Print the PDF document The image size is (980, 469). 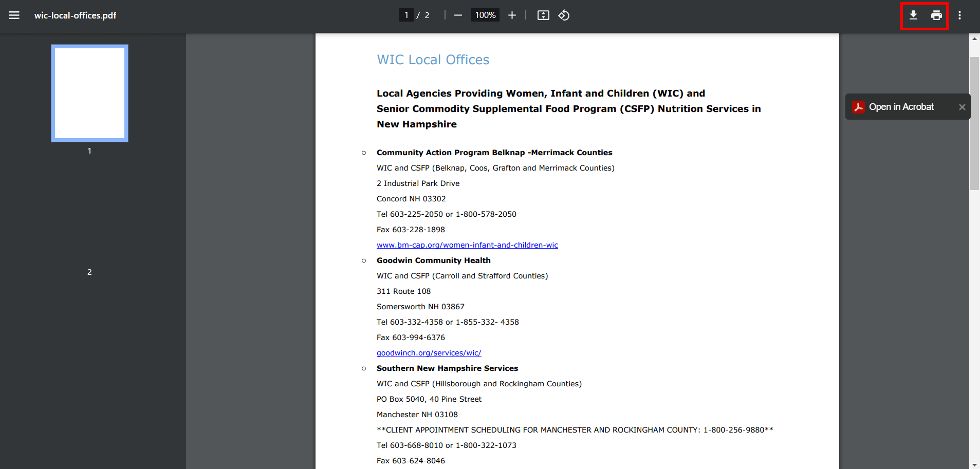[936, 15]
